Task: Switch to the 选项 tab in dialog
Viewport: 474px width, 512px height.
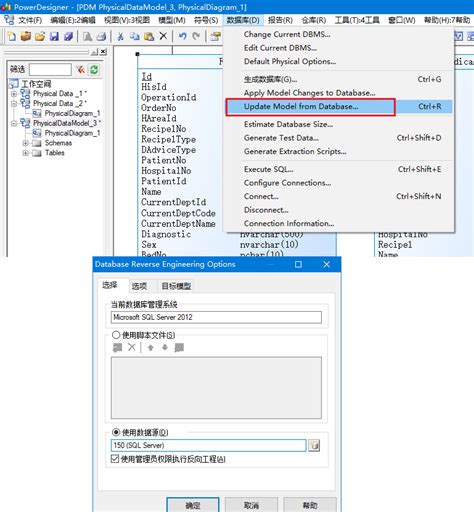Action: (x=139, y=286)
